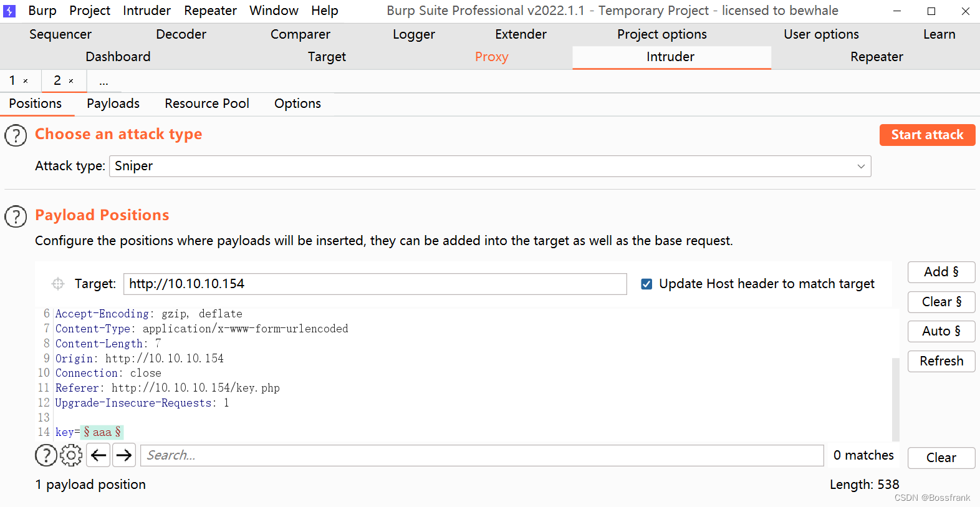Toggle Update Host header to match target
This screenshot has height=507, width=980.
click(646, 284)
